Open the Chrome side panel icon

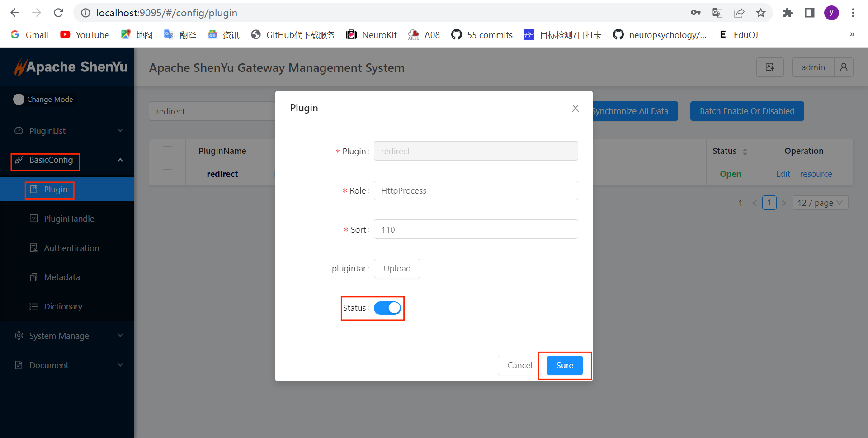810,13
